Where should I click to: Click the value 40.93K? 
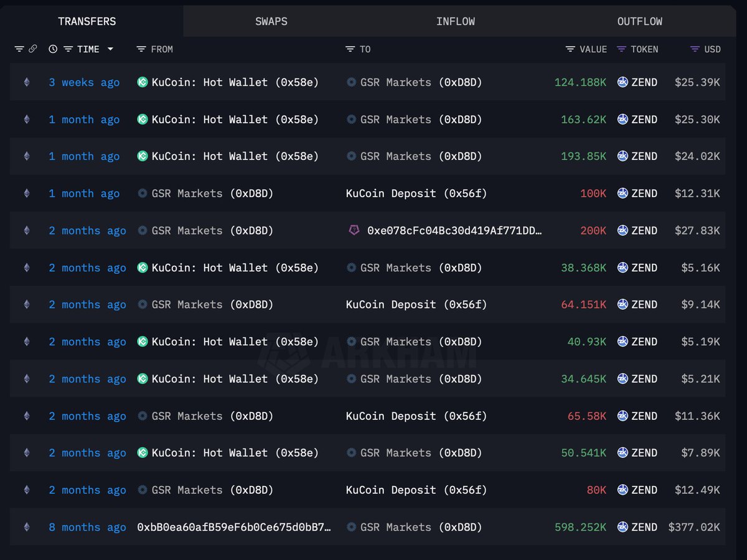click(x=586, y=342)
